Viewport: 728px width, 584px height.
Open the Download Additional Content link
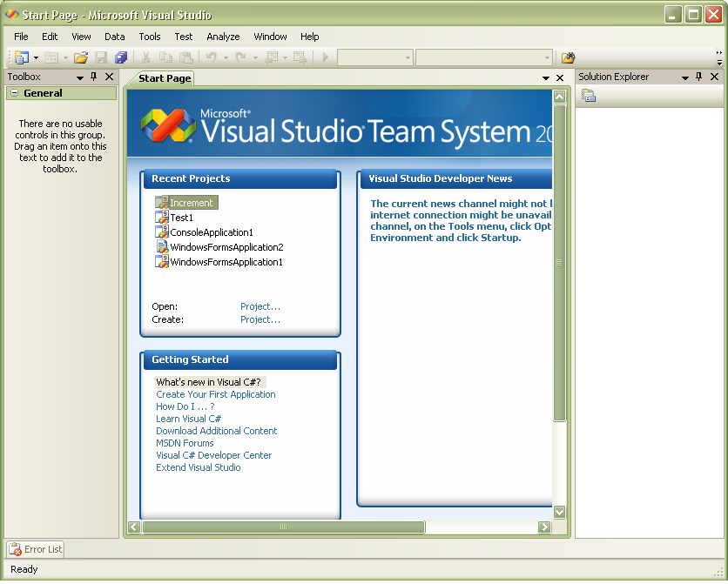(216, 431)
